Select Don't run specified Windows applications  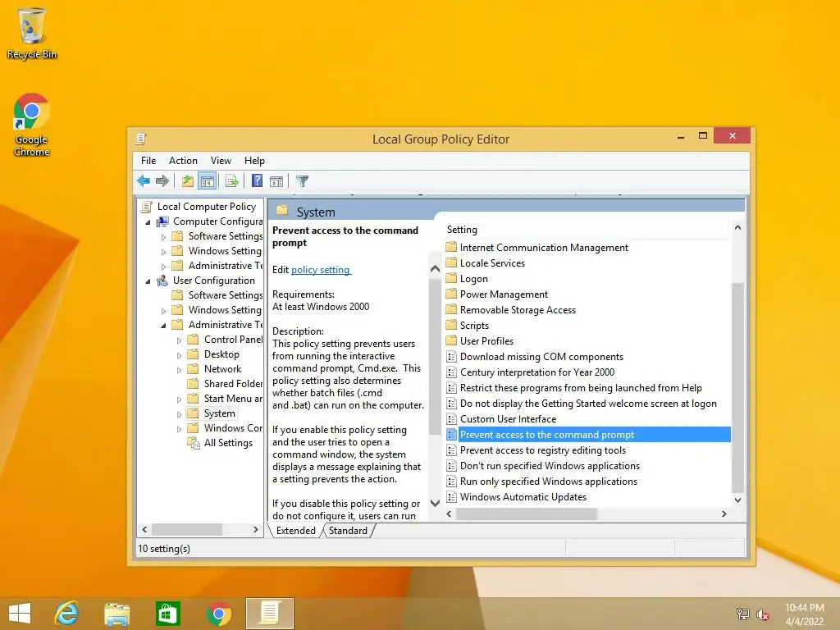[x=550, y=466]
